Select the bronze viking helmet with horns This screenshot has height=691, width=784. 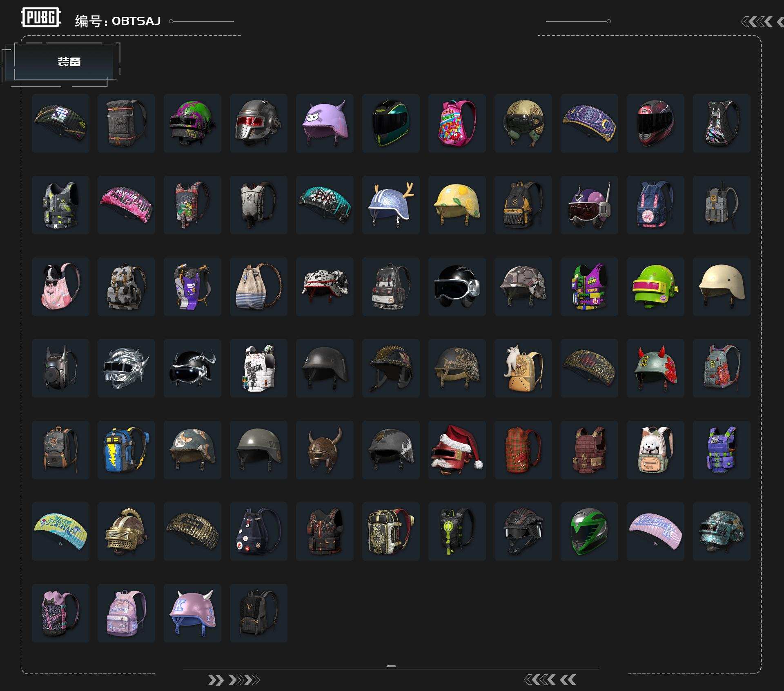point(325,450)
